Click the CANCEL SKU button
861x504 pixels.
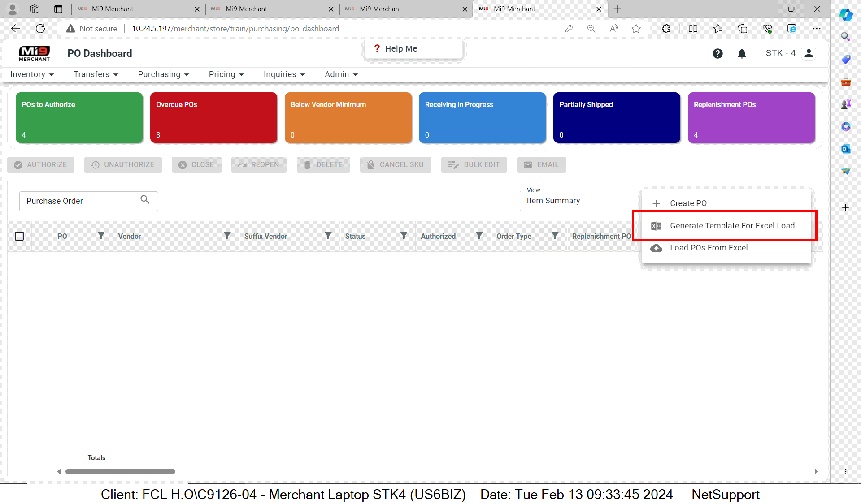click(396, 165)
